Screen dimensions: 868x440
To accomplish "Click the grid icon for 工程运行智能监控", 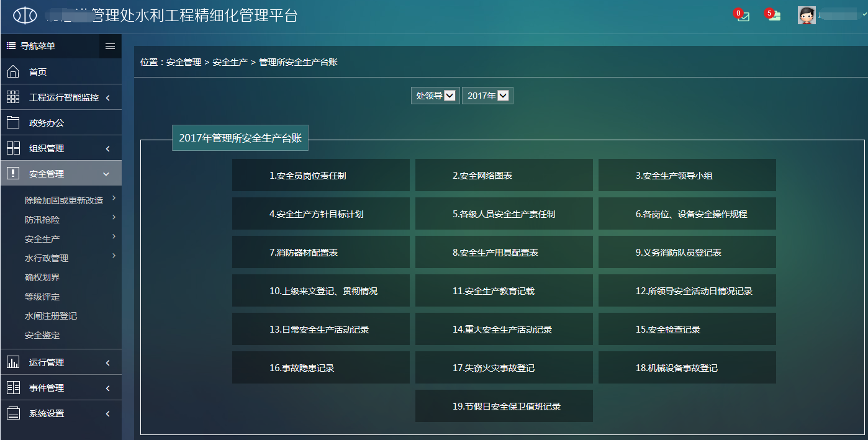I will click(x=13, y=97).
